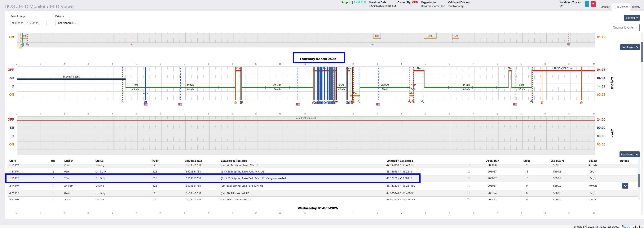
Task: Copy coordinates icon in 1:50 PM row
Action: [x=468, y=178]
